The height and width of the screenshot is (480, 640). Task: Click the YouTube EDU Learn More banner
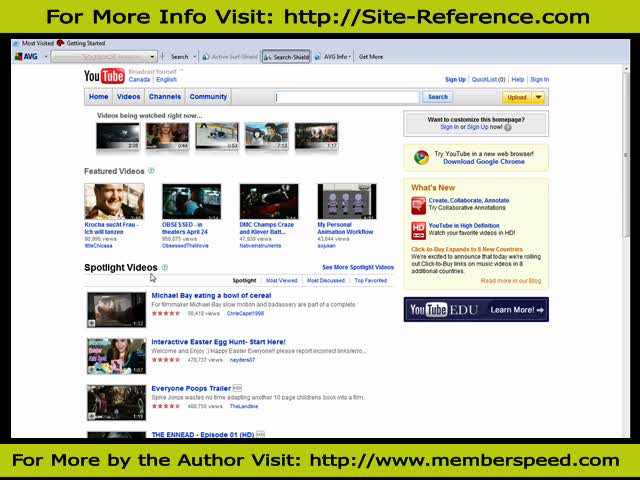[x=476, y=310]
